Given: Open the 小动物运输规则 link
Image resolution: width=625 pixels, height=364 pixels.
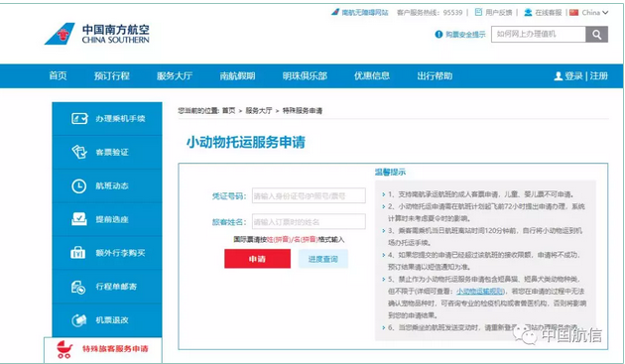Looking at the screenshot, I should [x=480, y=292].
